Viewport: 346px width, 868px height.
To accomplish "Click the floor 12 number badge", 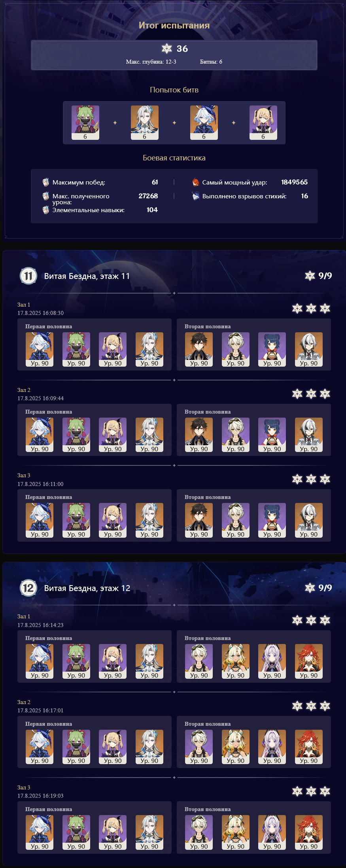I will pyautogui.click(x=28, y=588).
